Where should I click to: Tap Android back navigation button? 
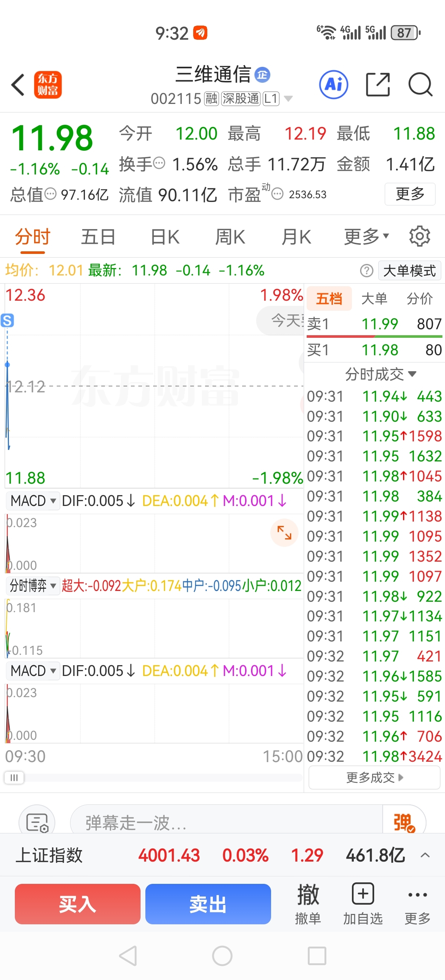pyautogui.click(x=128, y=955)
